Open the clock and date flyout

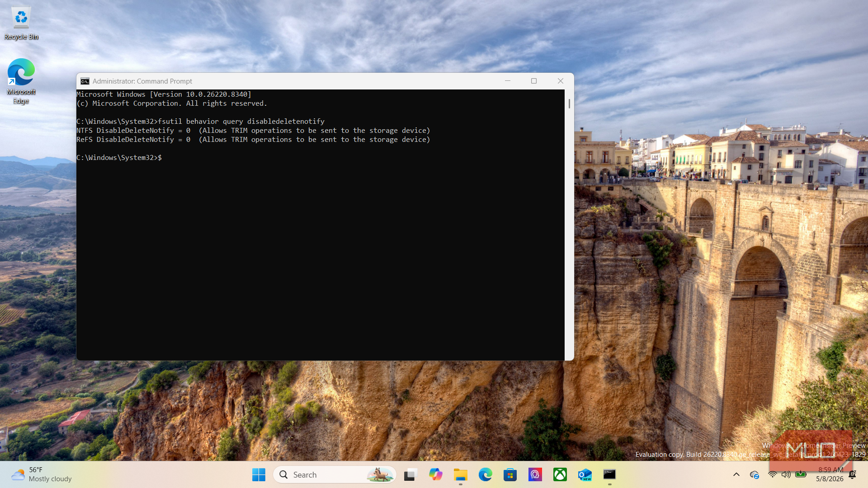830,474
